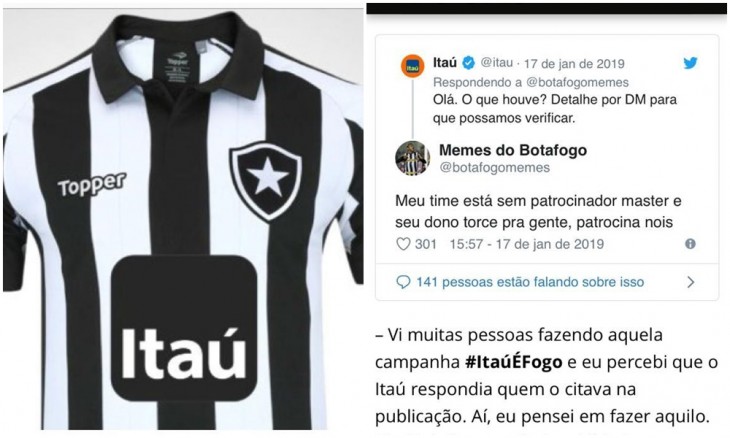Click the Twitter bird icon
The image size is (730, 438).
(x=690, y=63)
